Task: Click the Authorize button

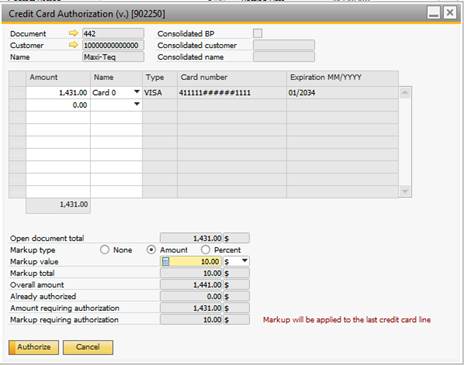Action: (34, 347)
